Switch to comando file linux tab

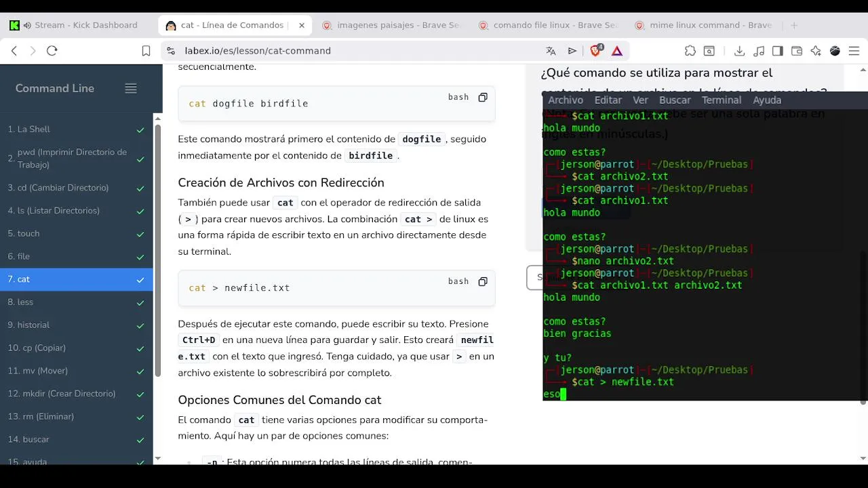tap(548, 25)
